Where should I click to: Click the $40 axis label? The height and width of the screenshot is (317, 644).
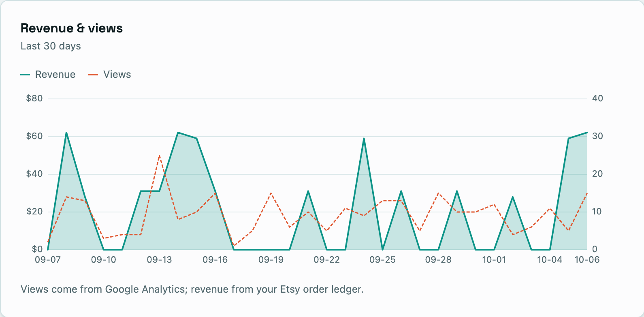(x=34, y=174)
